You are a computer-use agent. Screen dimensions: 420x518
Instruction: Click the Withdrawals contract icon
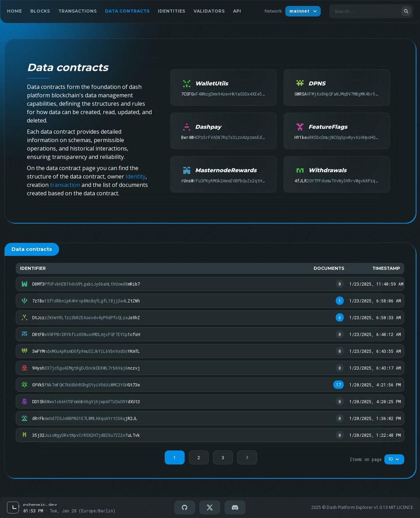point(299,170)
